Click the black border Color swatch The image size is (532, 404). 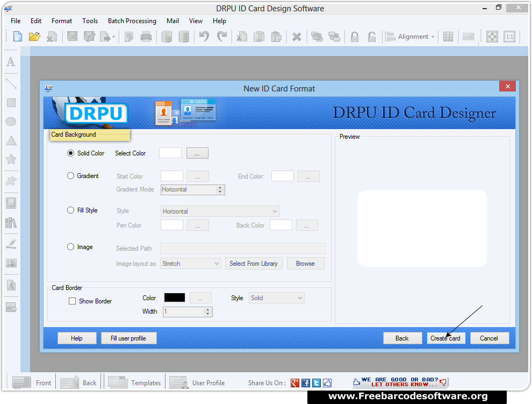tap(175, 297)
